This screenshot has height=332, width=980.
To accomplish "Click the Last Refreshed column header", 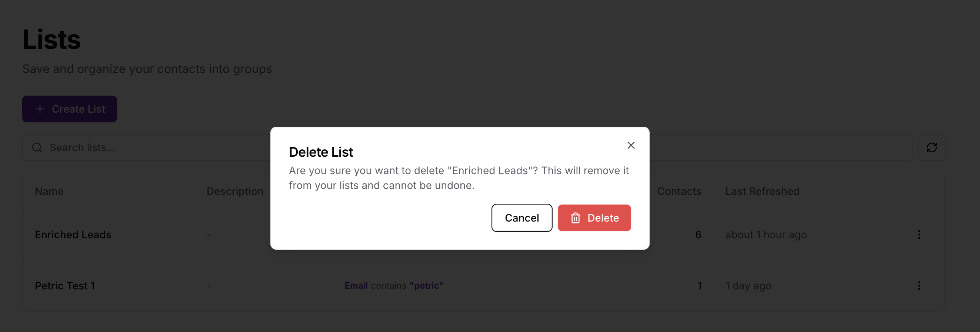I will point(763,191).
